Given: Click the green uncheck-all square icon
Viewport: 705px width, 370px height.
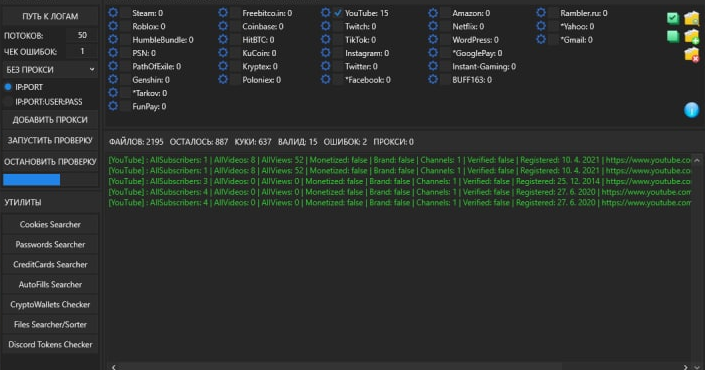Looking at the screenshot, I should pos(673,36).
